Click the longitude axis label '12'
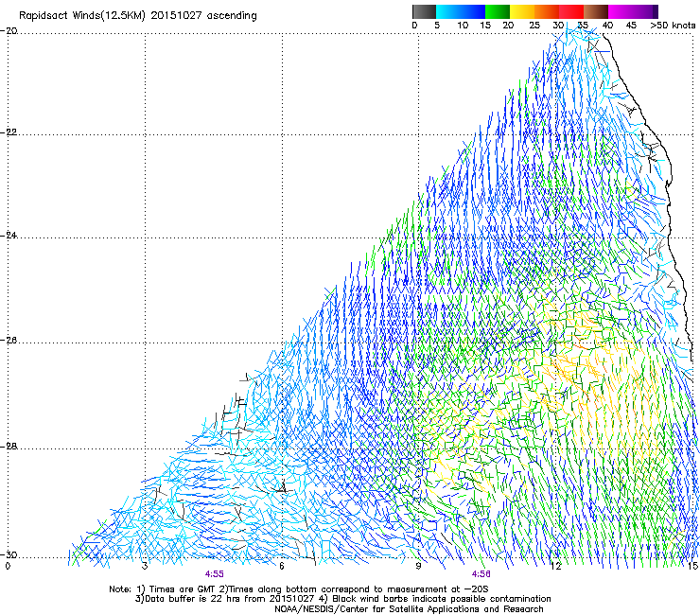 click(556, 567)
